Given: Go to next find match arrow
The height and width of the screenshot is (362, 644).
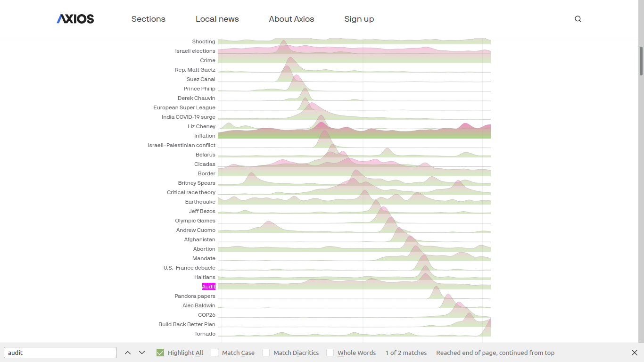Looking at the screenshot, I should (x=142, y=353).
